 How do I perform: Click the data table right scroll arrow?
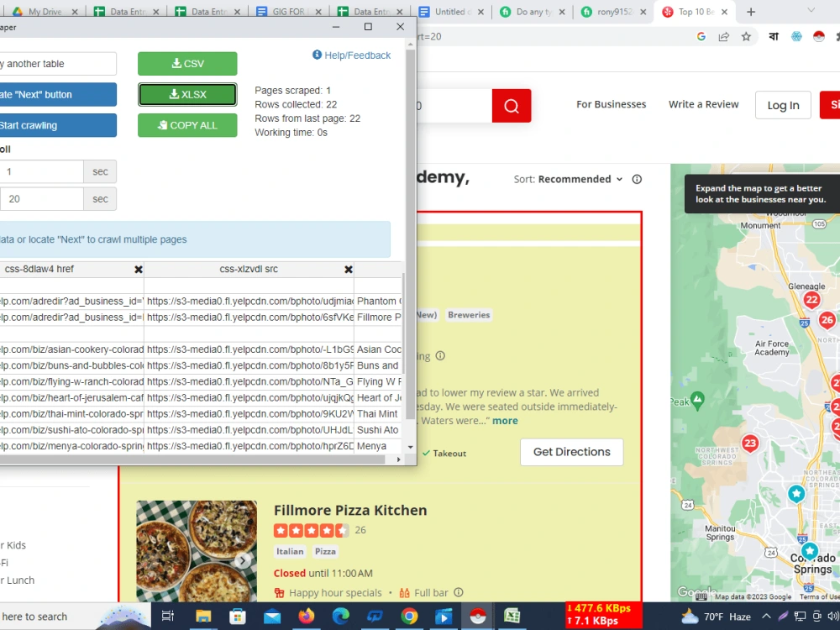click(398, 459)
